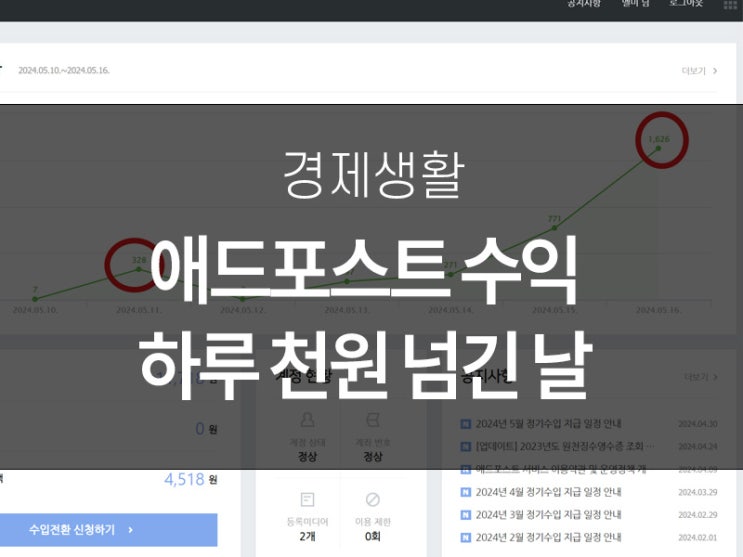Screen dimensions: 743x557
Task: Click the 등록미디어 document icon
Action: [x=307, y=500]
